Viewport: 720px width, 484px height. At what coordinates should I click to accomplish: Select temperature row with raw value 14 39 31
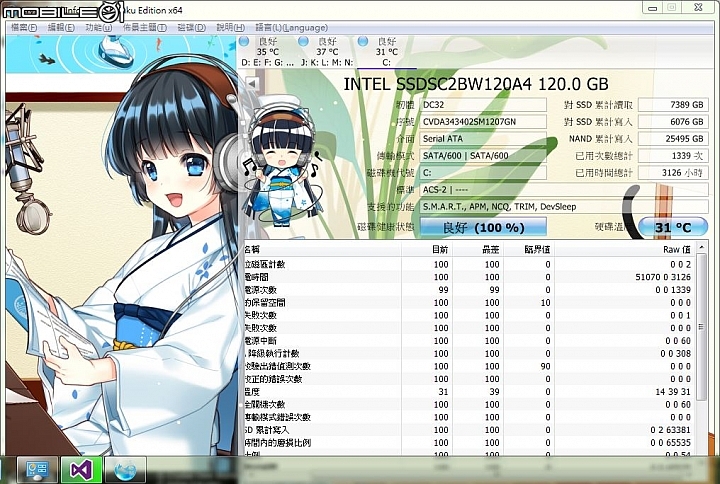(469, 392)
